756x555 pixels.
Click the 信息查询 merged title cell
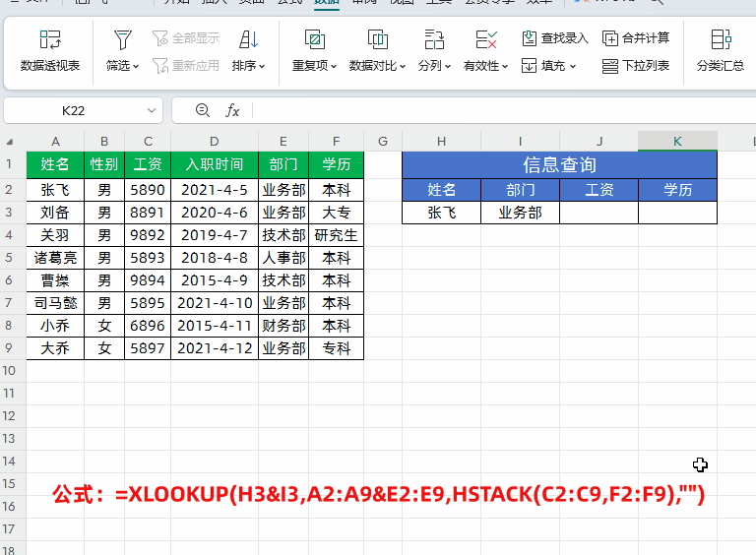[x=559, y=164]
